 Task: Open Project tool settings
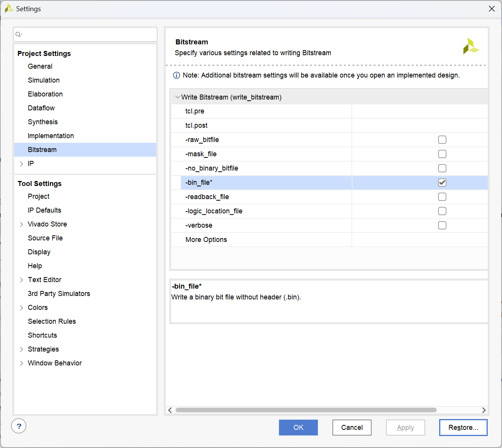coord(39,196)
